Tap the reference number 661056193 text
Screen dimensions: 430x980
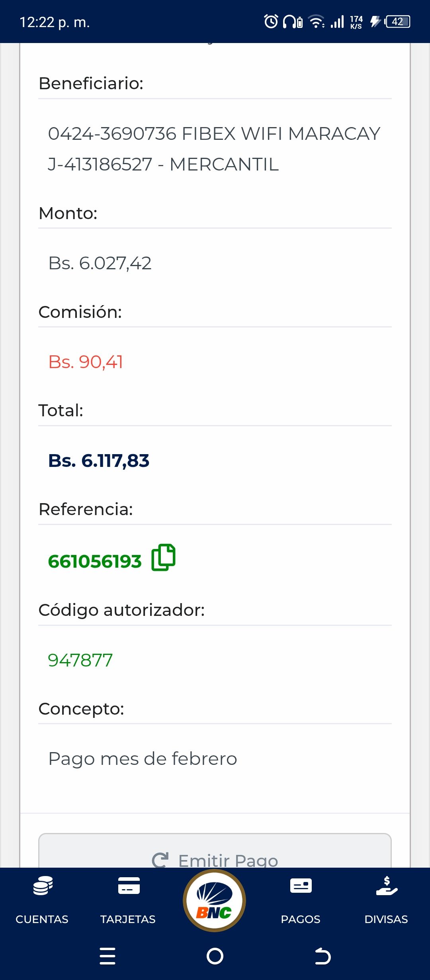click(95, 561)
